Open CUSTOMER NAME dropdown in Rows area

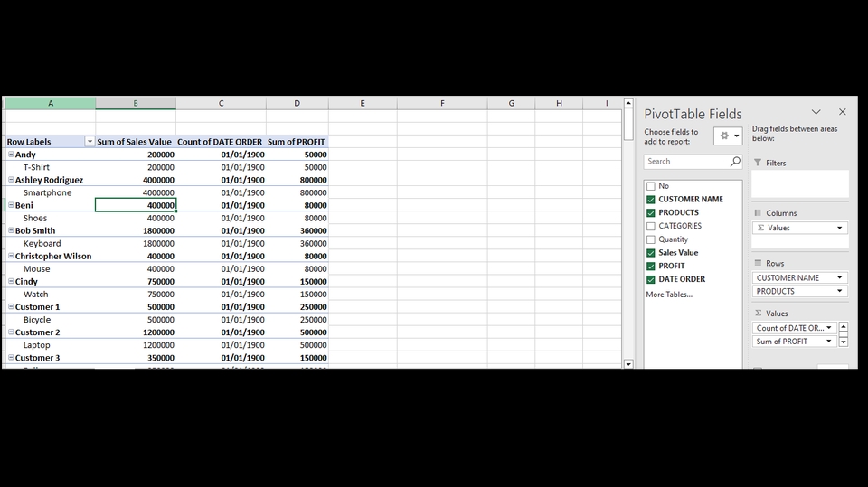pyautogui.click(x=839, y=277)
